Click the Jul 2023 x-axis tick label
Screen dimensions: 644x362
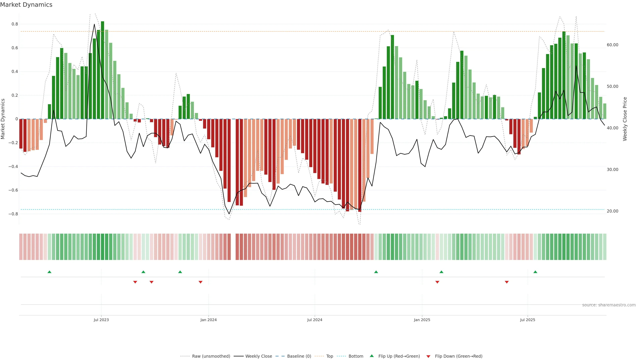tap(101, 320)
